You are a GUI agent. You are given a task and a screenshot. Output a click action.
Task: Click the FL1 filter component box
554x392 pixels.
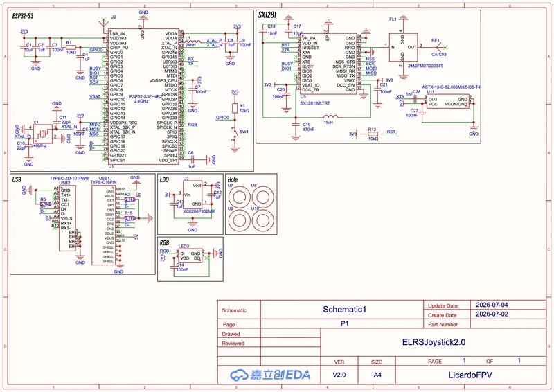(x=403, y=47)
